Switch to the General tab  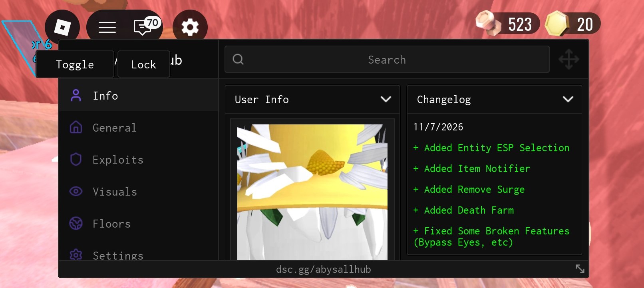pyautogui.click(x=139, y=128)
